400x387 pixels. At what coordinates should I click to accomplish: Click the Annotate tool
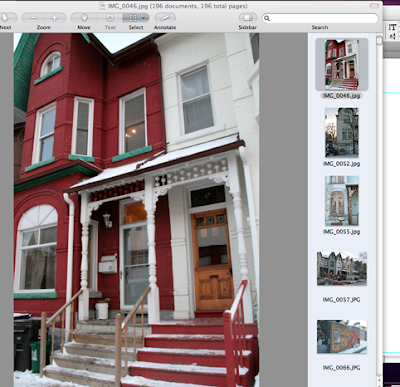[165, 18]
